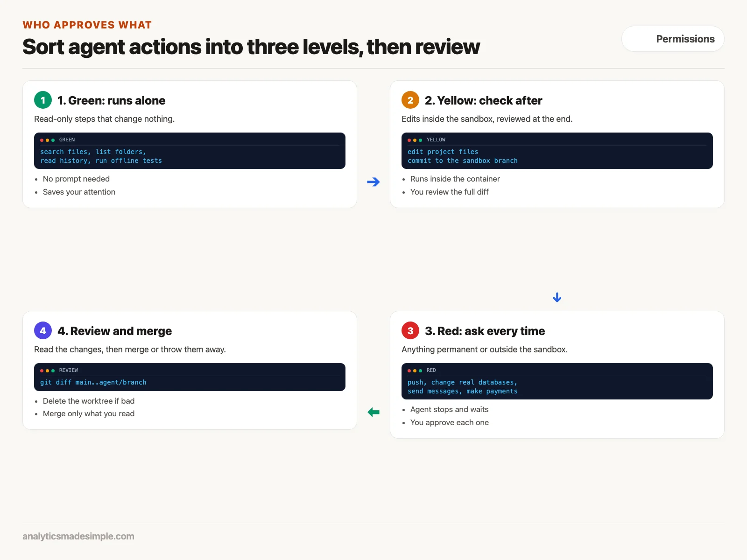Click "Anything permanent or outside the sandbox."
Viewport: 747px width, 560px height.
(x=485, y=350)
